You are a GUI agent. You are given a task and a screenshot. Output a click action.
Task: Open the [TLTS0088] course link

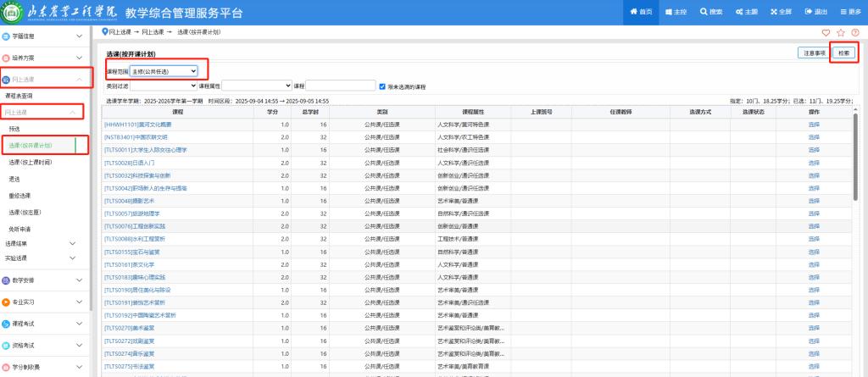135,239
